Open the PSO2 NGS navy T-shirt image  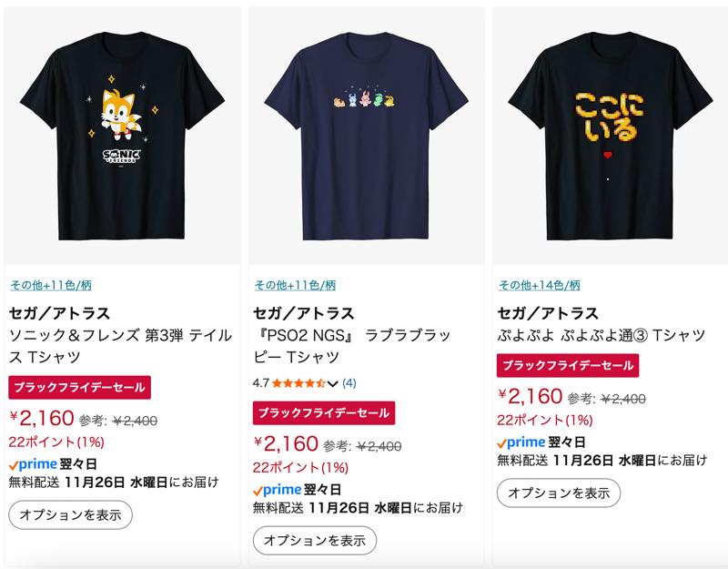point(367,136)
